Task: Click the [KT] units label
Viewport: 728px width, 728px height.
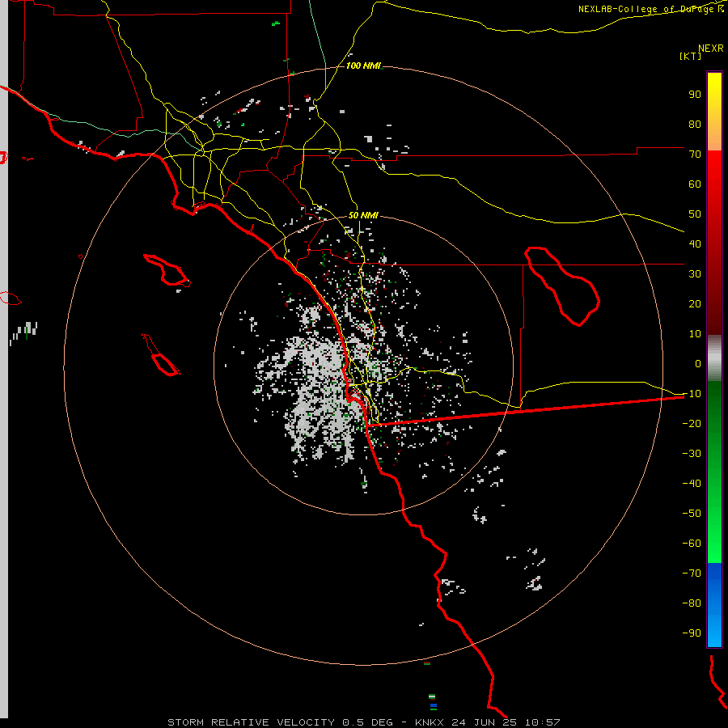Action: tap(690, 56)
